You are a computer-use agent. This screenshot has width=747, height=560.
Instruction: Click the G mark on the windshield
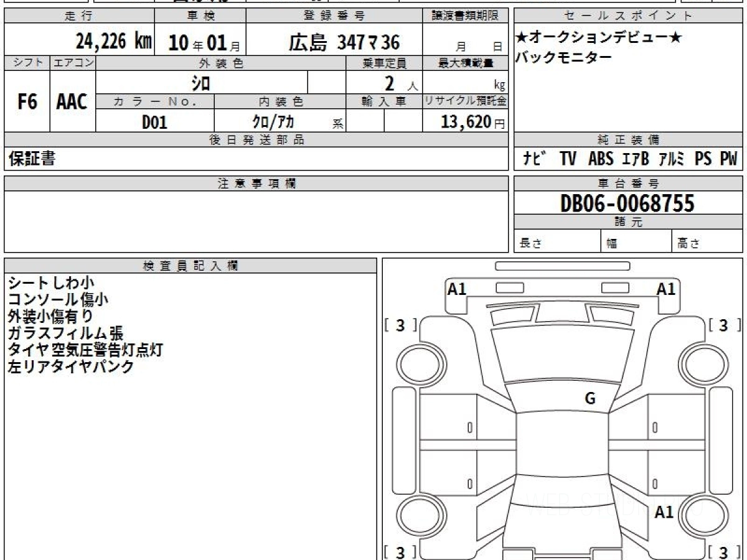pos(590,399)
